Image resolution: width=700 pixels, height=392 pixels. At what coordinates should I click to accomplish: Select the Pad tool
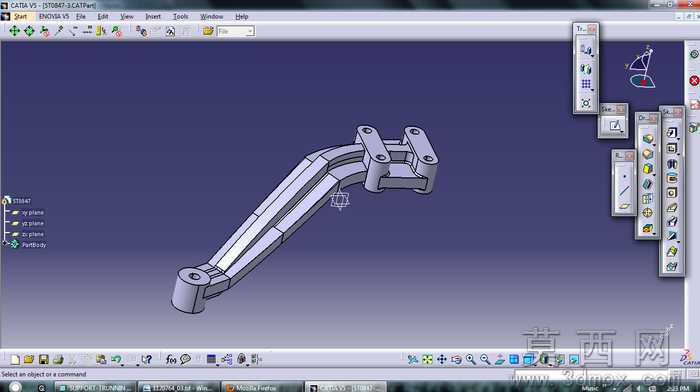[x=671, y=133]
